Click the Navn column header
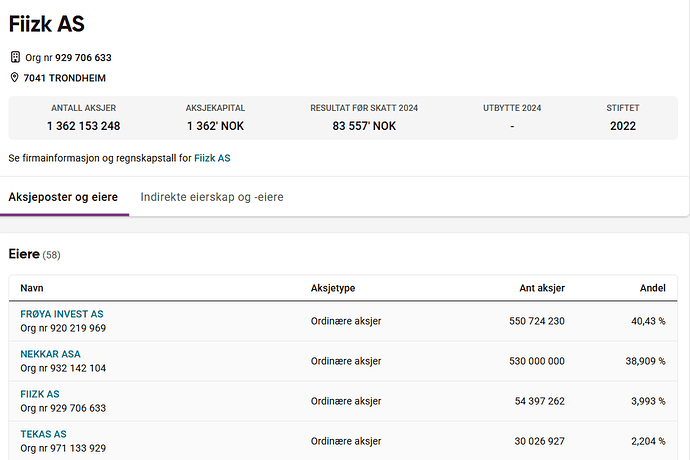This screenshot has width=690, height=460. tap(32, 288)
